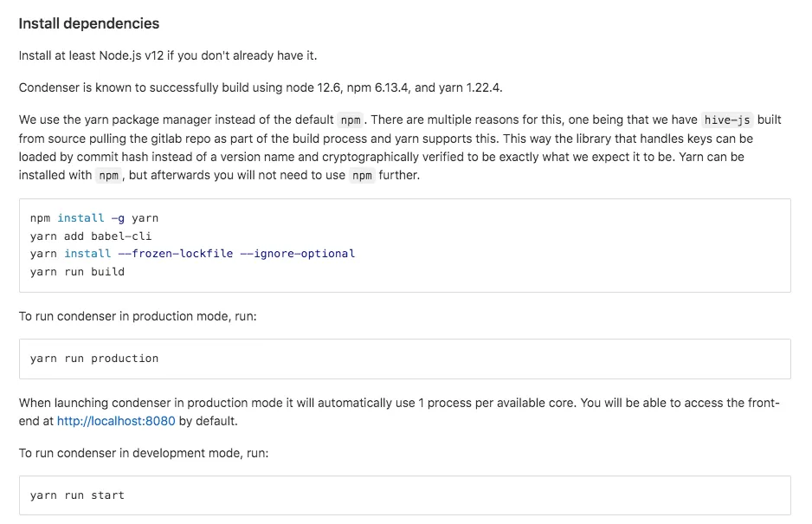The height and width of the screenshot is (524, 812).
Task: Click the 'yarn add babel-cli' code line
Action: 91,236
